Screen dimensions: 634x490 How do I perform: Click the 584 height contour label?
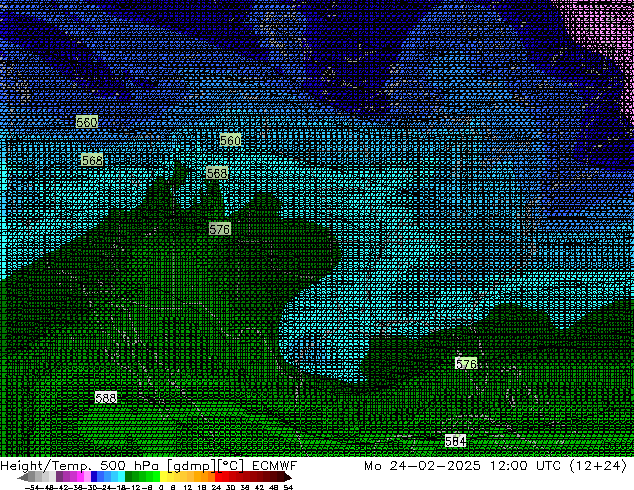click(x=455, y=441)
